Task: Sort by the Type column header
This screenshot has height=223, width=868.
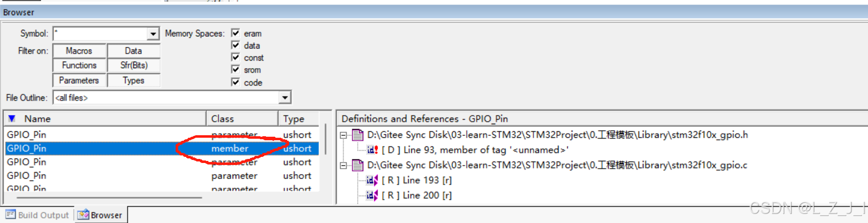Action: click(x=299, y=119)
